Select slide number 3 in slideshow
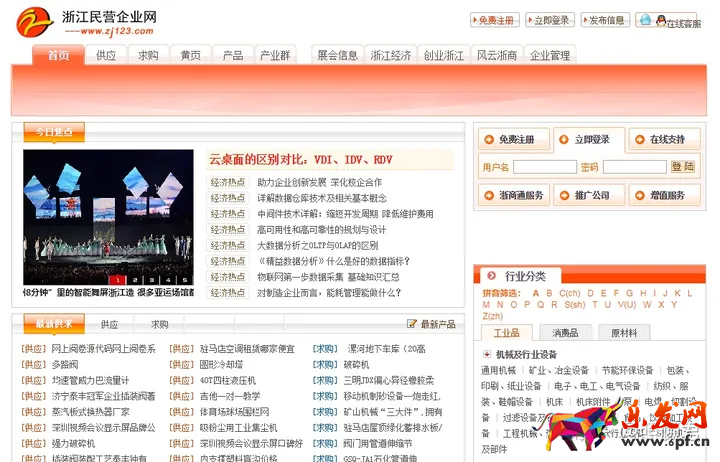Viewport: 720px width, 462px height. [x=152, y=280]
